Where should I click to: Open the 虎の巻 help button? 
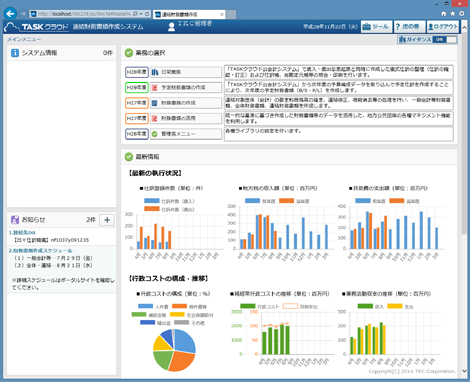point(409,27)
